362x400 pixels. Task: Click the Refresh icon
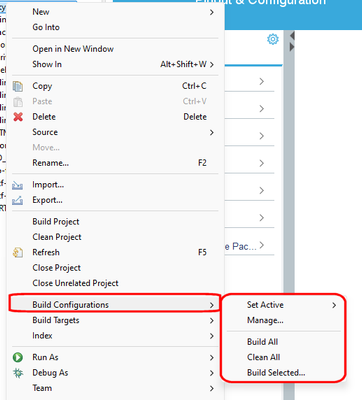click(18, 253)
